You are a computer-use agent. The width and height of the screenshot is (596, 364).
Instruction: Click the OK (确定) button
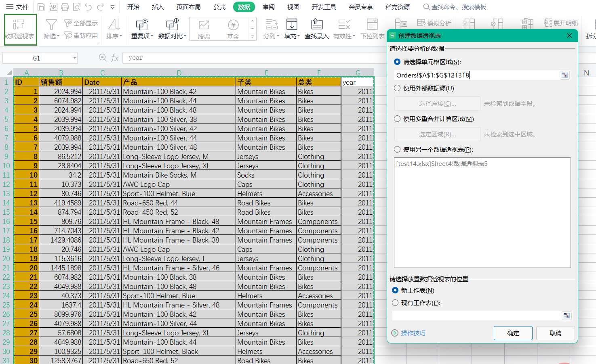513,333
